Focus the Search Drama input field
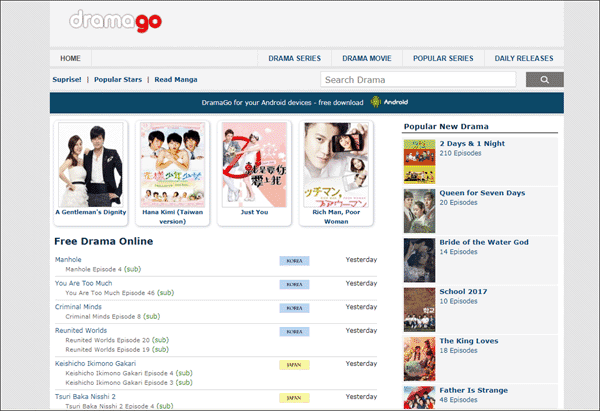 (x=418, y=80)
